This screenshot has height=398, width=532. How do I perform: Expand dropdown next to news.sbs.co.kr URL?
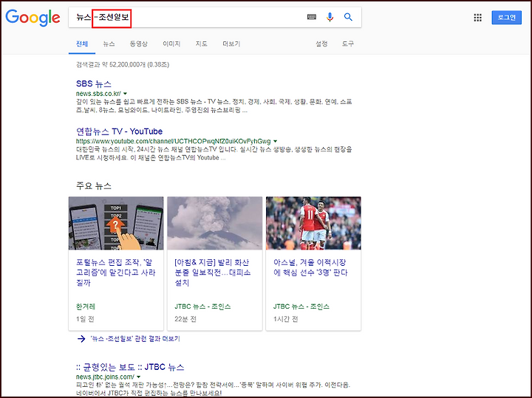coord(125,94)
